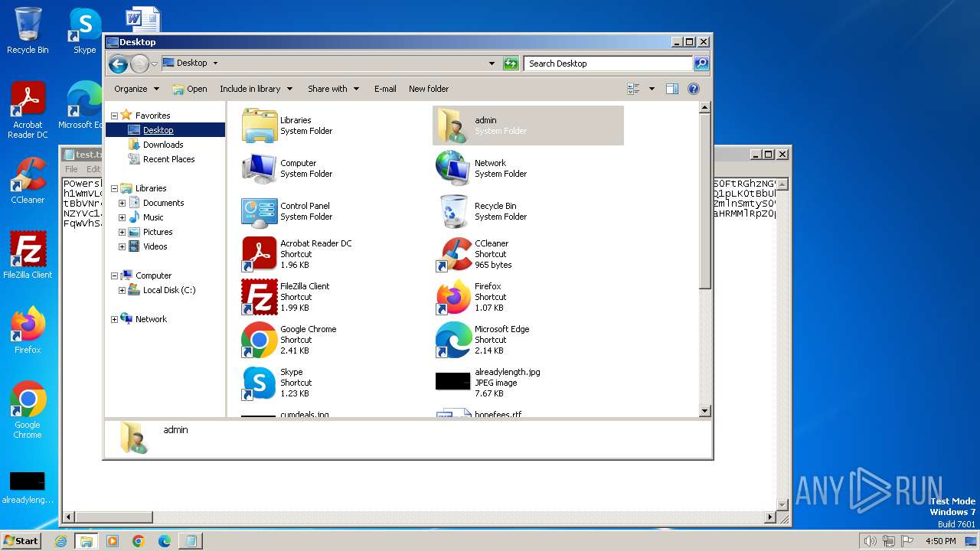Select Firefox icon on the desktop

coord(28,331)
